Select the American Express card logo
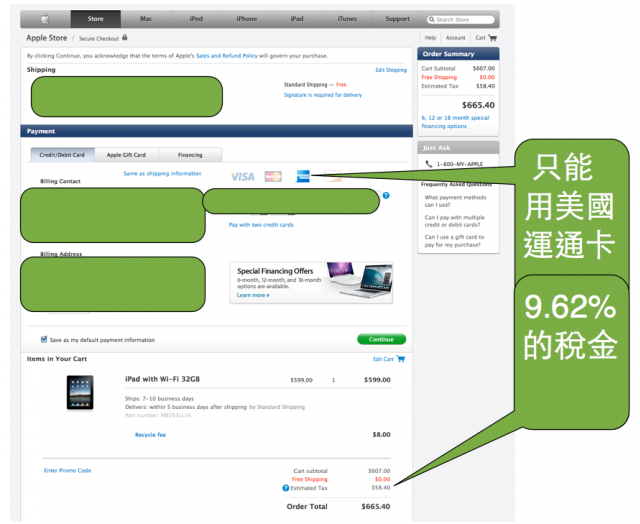 [x=303, y=176]
